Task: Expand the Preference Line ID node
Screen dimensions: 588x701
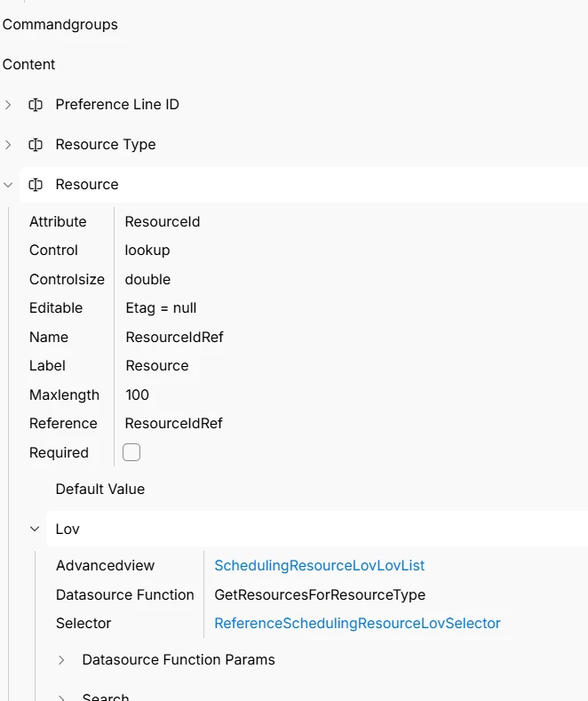Action: [9, 105]
